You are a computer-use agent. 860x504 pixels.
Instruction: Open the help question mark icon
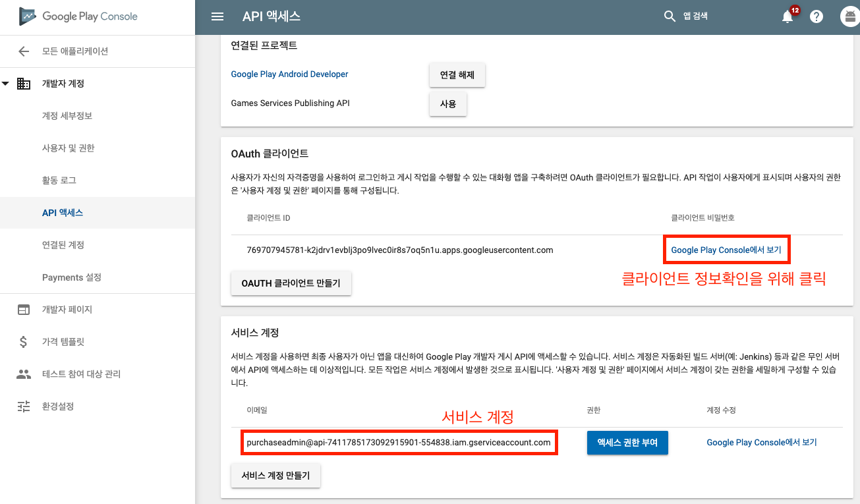817,17
